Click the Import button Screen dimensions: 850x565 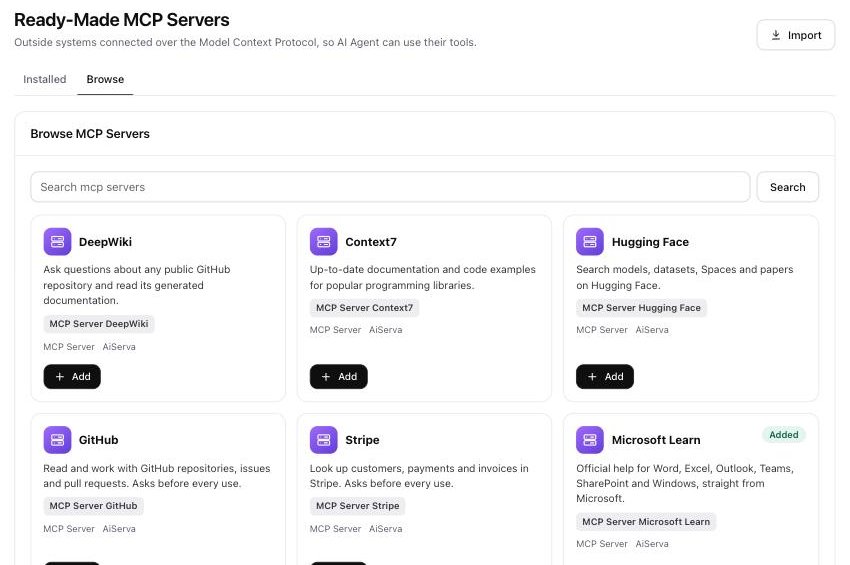click(x=795, y=35)
